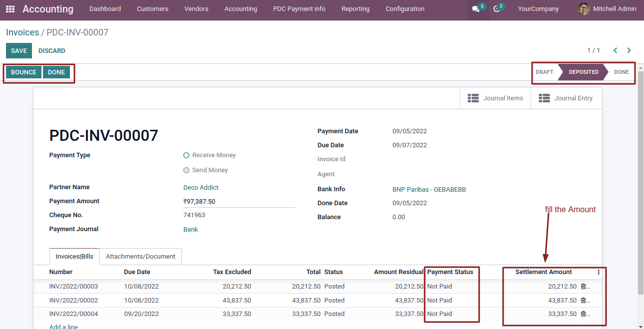
Task: Sort by Total column header
Action: click(314, 272)
